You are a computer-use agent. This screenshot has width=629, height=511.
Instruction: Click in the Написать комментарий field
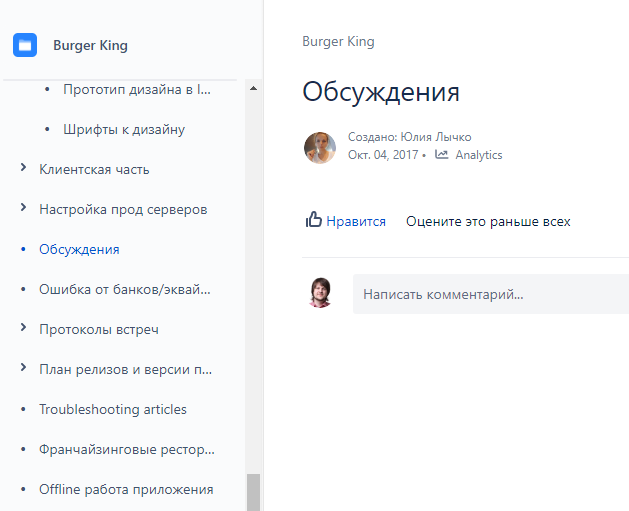tap(490, 295)
